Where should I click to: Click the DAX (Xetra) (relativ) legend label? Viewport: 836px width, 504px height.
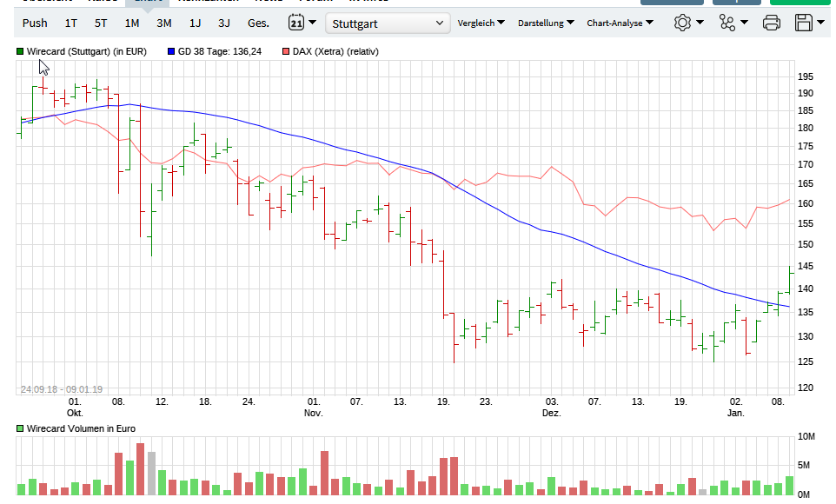click(x=335, y=51)
